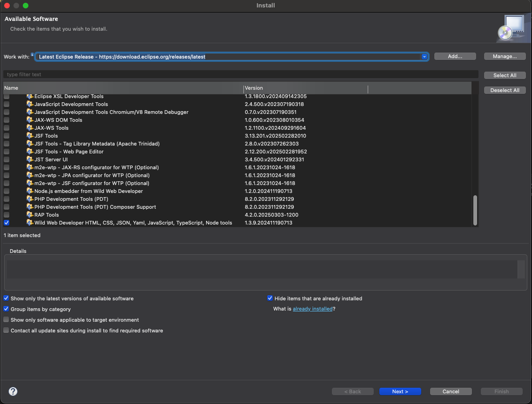The height and width of the screenshot is (404, 532).
Task: Click the info marker beside Work with
Action: (32, 54)
